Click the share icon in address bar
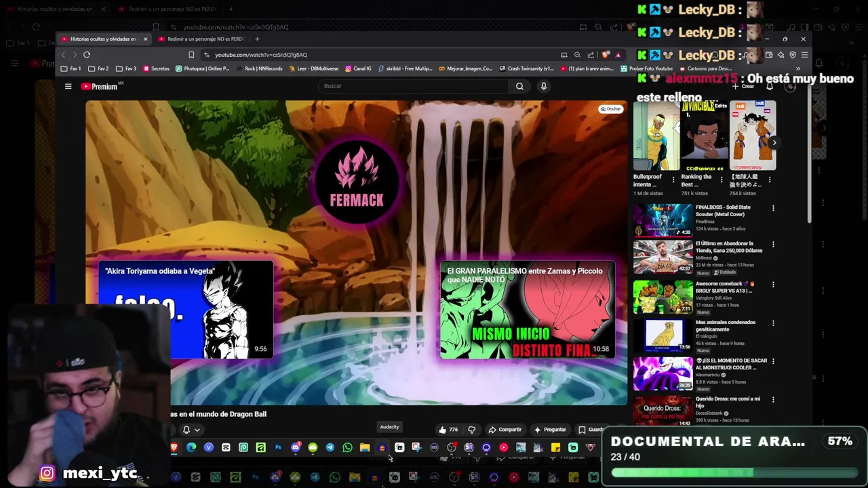This screenshot has height=488, width=868. [x=591, y=55]
